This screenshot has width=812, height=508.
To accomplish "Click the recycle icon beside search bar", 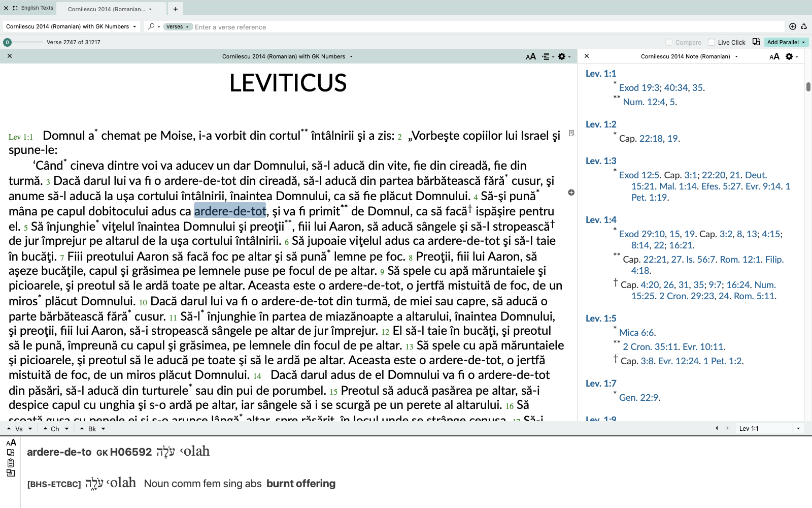I will 804,26.
